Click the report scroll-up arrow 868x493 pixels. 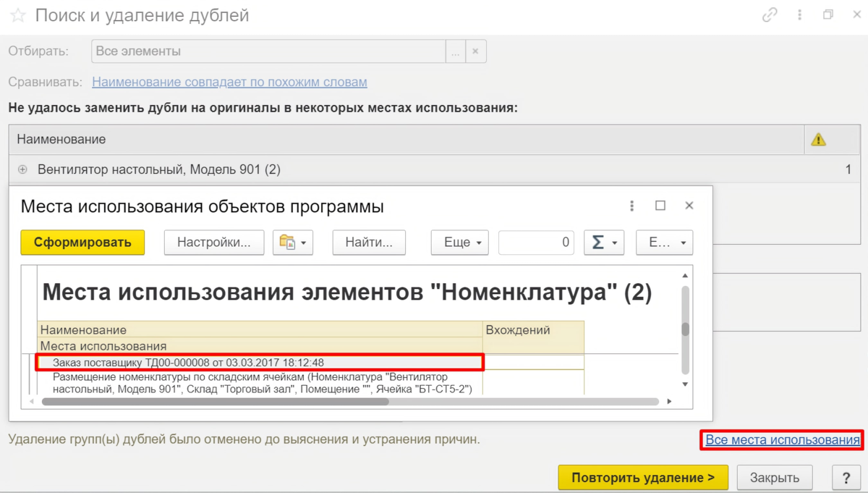tap(685, 275)
